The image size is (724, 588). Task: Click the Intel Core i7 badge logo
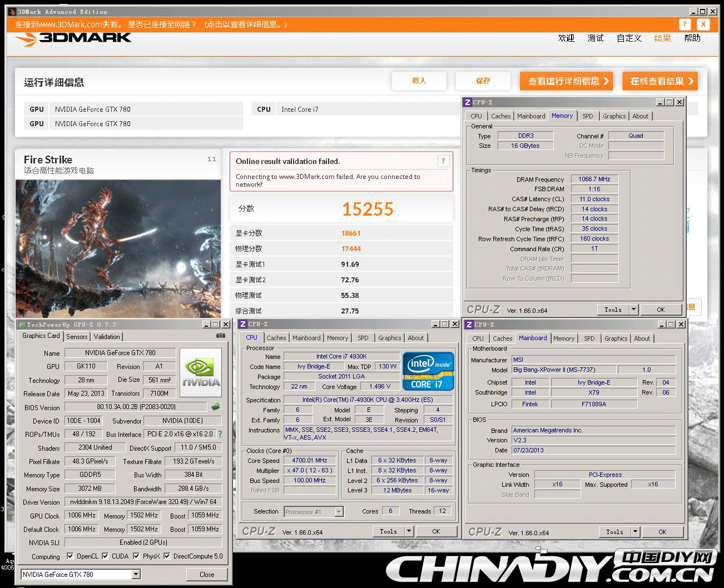428,371
